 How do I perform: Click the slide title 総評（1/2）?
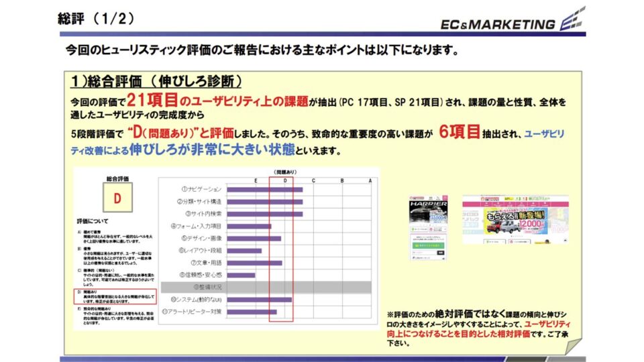[x=97, y=19]
